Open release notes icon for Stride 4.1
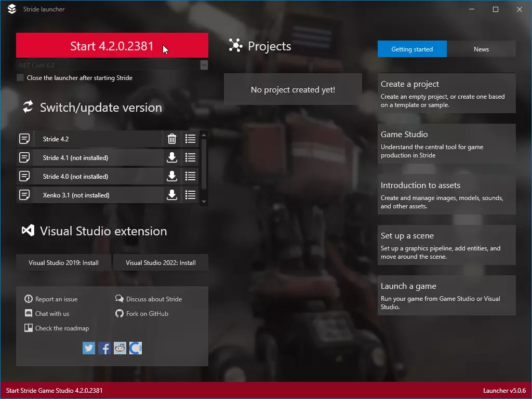Image resolution: width=532 pixels, height=399 pixels. (24, 157)
